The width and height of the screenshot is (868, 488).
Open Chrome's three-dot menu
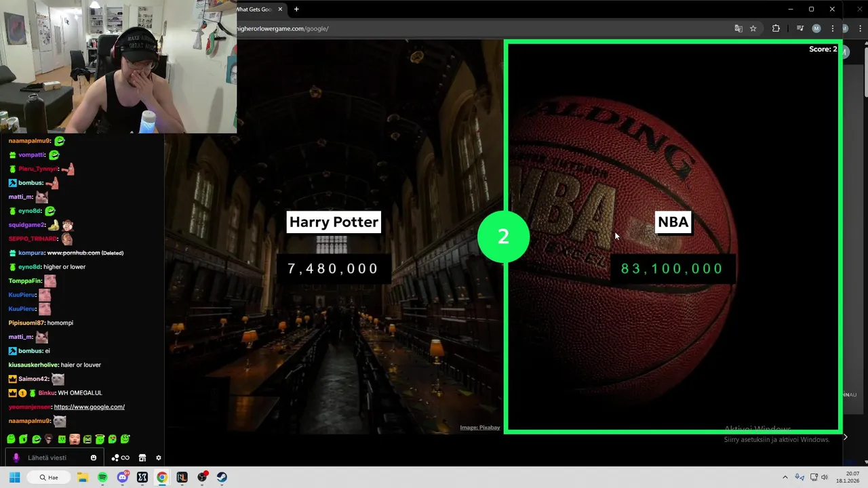pos(833,28)
